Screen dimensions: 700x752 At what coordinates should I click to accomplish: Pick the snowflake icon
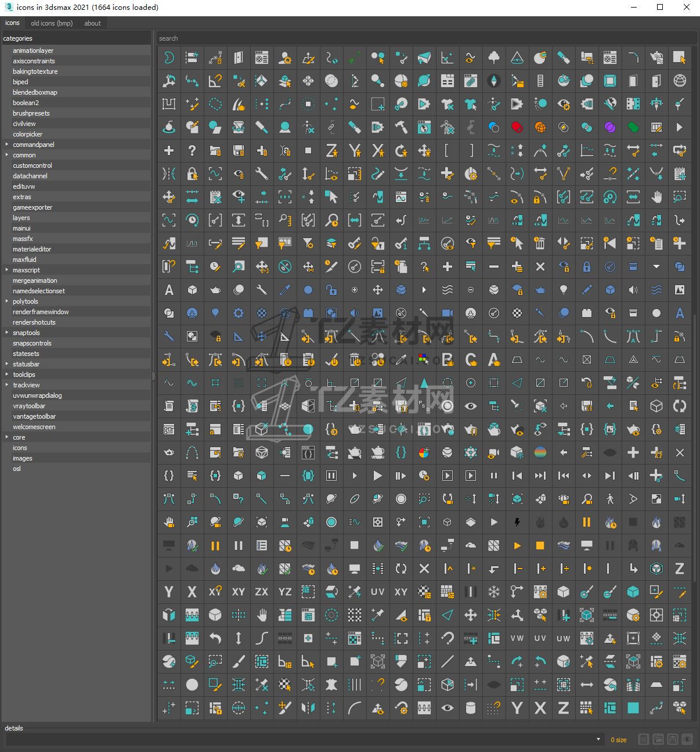(494, 592)
